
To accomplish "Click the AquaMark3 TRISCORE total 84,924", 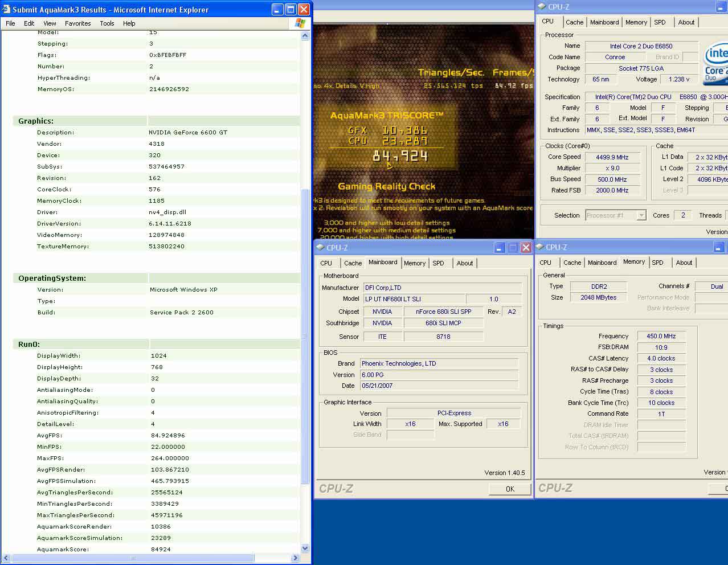I will (x=400, y=156).
